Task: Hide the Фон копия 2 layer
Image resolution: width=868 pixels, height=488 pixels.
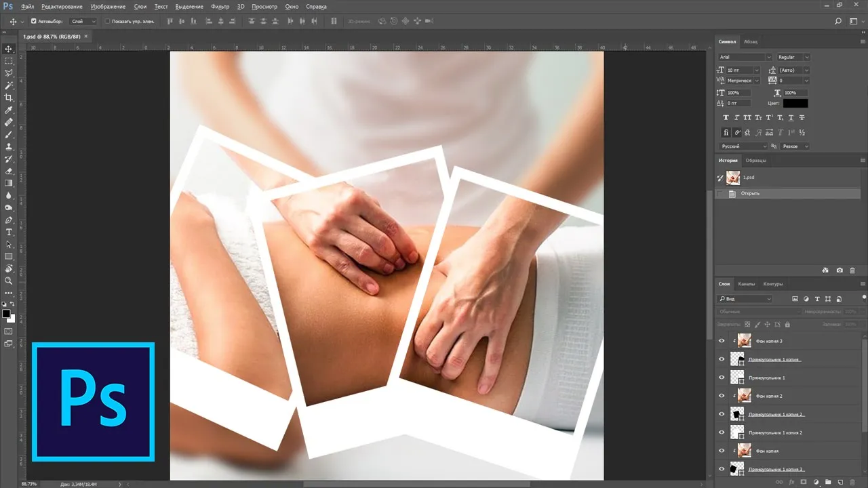Action: (x=722, y=396)
